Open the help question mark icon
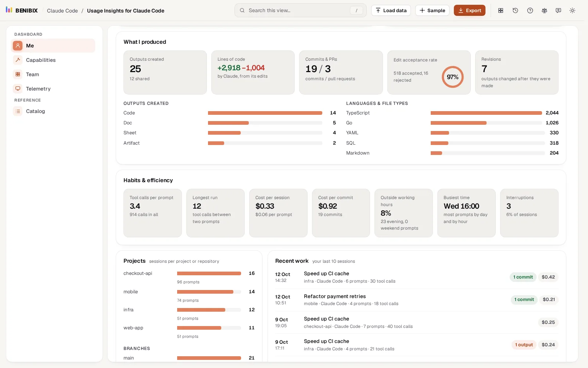This screenshot has width=588, height=368. 530,10
